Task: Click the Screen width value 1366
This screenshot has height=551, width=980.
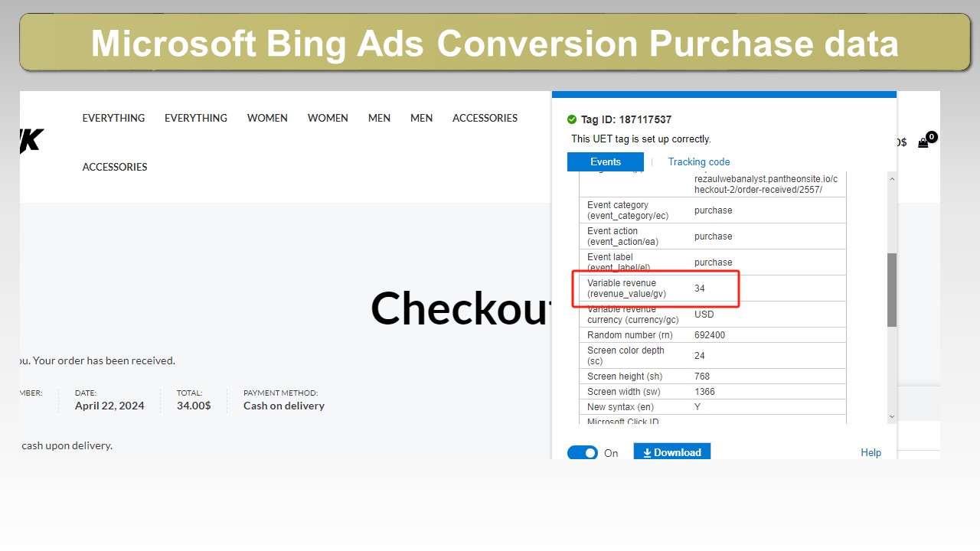Action: (x=705, y=392)
